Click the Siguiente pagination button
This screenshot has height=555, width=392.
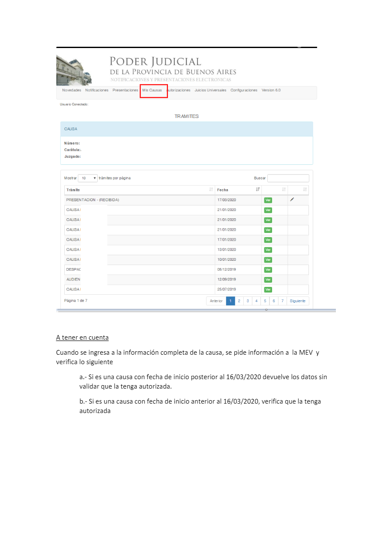(298, 301)
